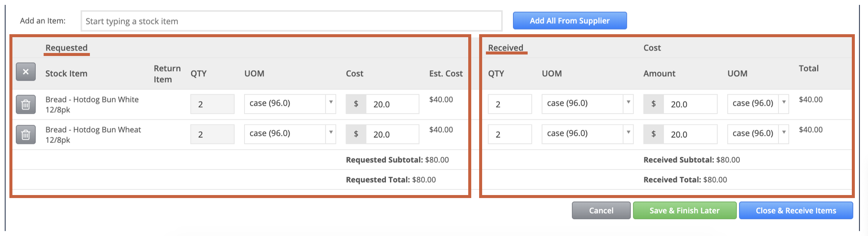The height and width of the screenshot is (236, 868).
Task: Edit requested QTY for Bun White
Action: pos(212,104)
